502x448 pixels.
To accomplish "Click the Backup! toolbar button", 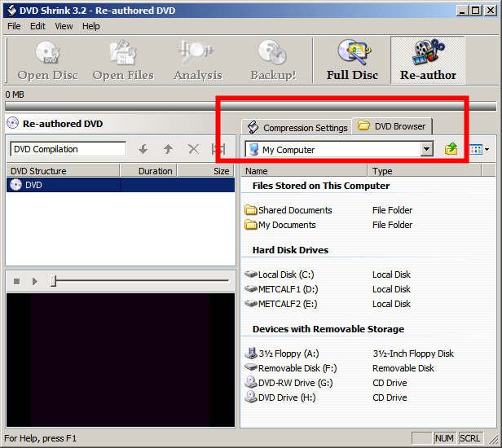I will click(x=273, y=61).
